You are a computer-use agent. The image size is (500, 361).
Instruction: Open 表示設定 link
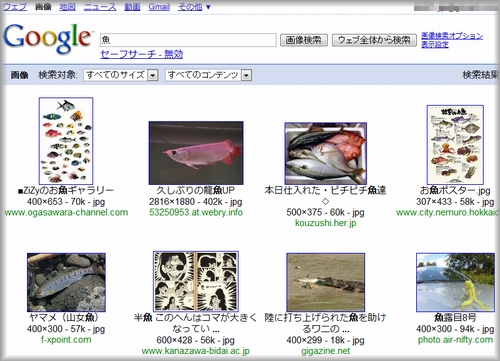(x=435, y=44)
